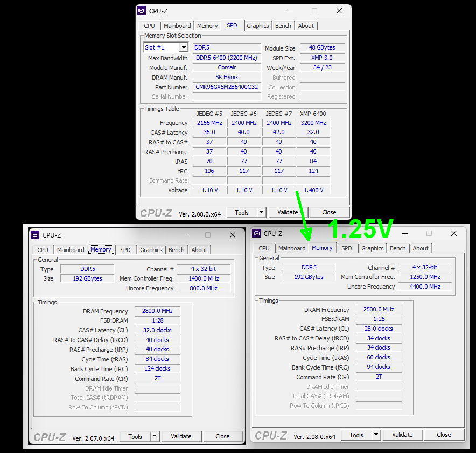Click Validate button in top SPD window
The image size is (476, 453).
click(288, 212)
